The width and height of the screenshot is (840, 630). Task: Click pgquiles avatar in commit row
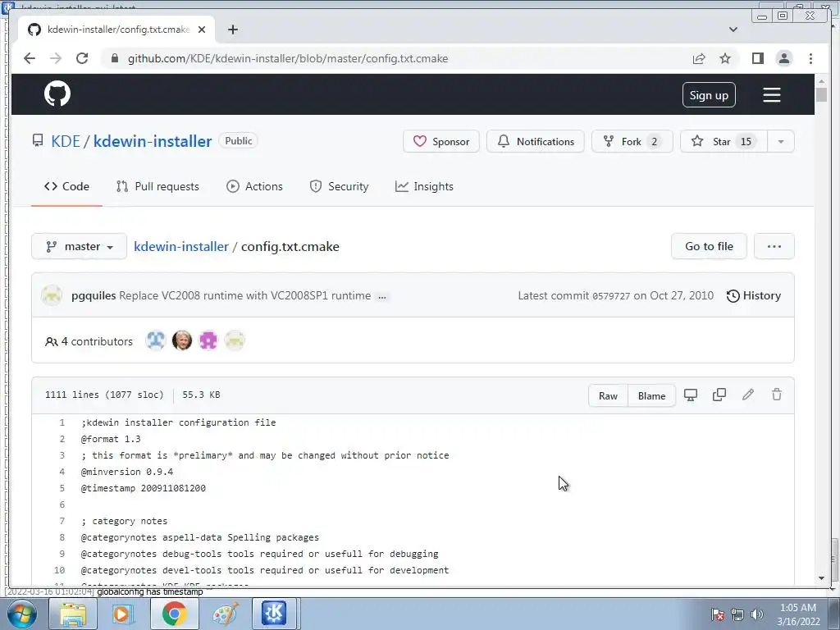pyautogui.click(x=52, y=295)
